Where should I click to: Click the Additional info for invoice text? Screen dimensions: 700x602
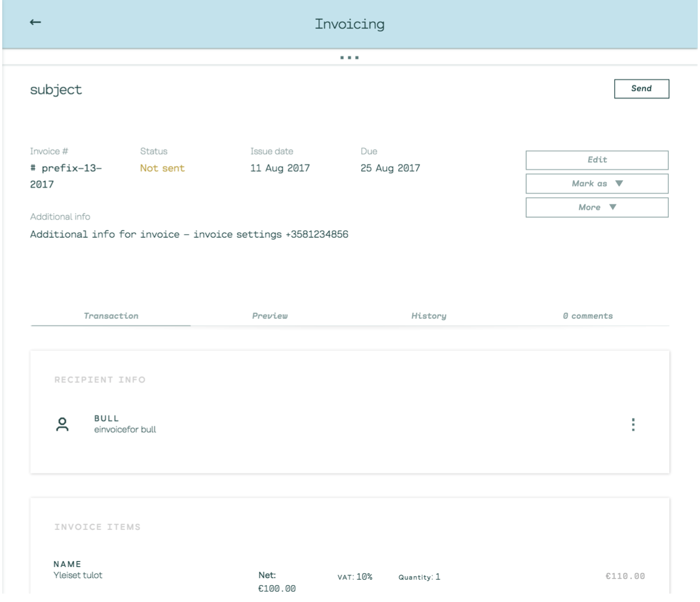189,234
